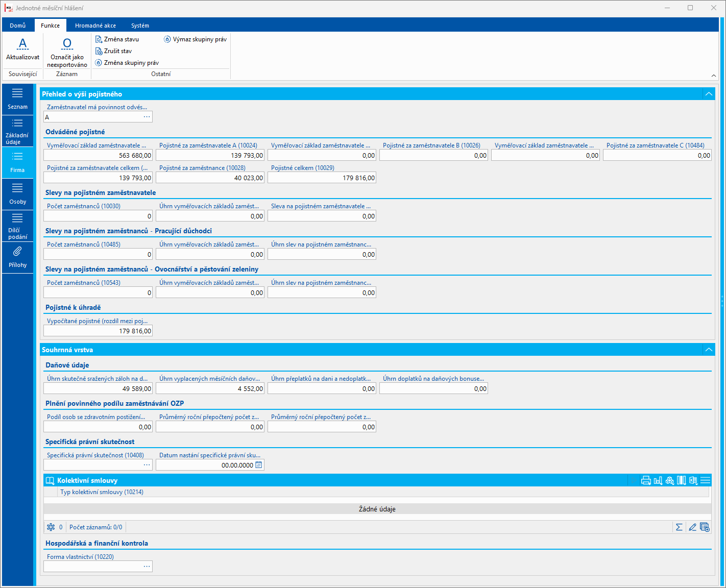This screenshot has width=726, height=588.
Task: Click the chart icon in Kolektivní smlouvy
Action: [x=658, y=480]
